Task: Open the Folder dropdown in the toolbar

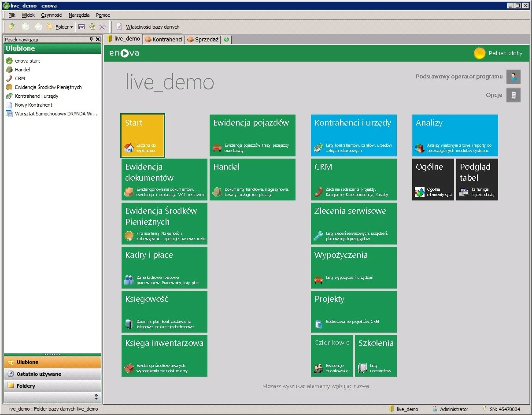Action: click(59, 26)
